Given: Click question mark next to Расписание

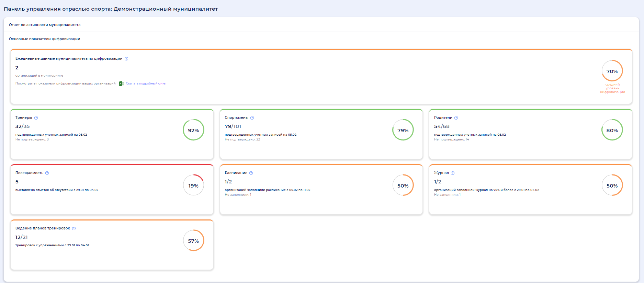Looking at the screenshot, I should (251, 173).
